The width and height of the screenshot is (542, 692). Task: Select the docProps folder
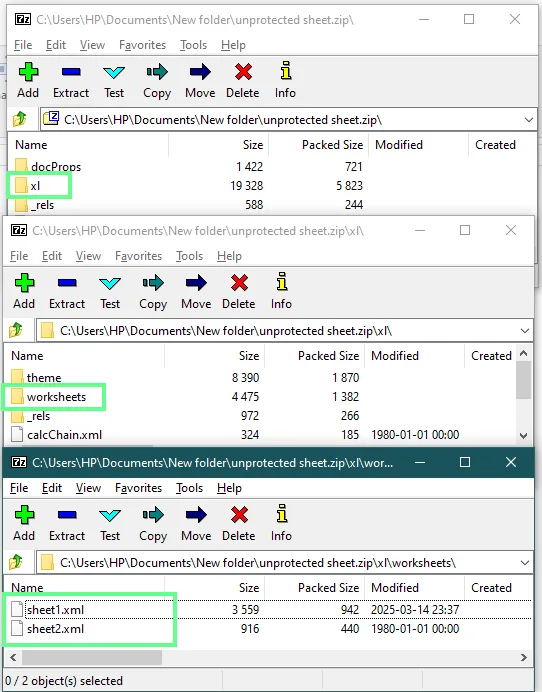point(48,166)
